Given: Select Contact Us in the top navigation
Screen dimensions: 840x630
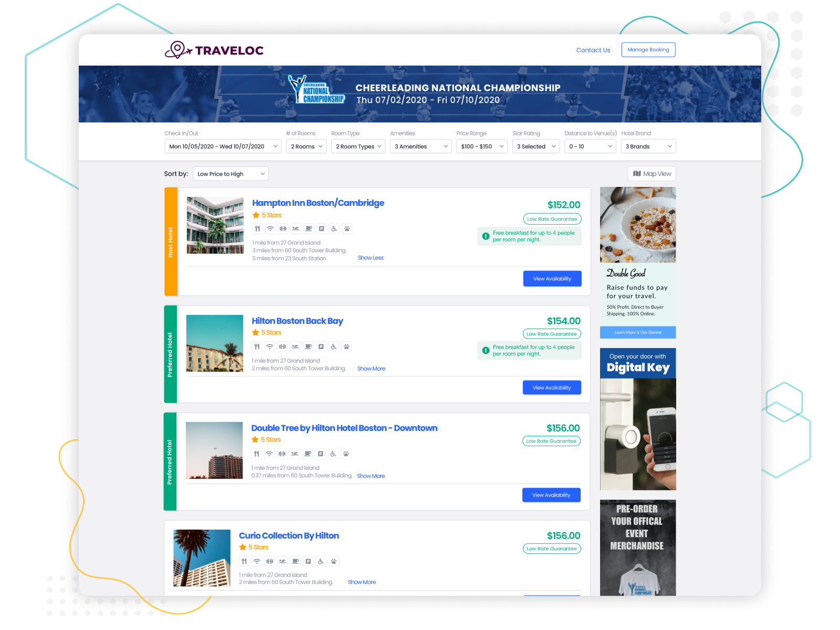Looking at the screenshot, I should (593, 50).
